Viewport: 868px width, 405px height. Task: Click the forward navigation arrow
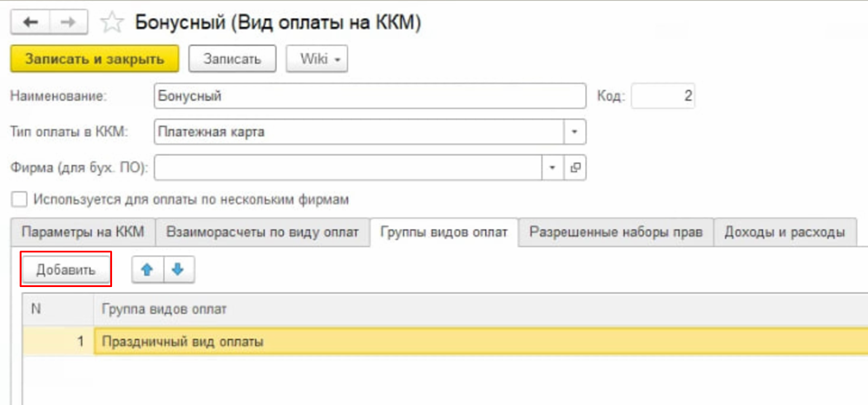69,23
